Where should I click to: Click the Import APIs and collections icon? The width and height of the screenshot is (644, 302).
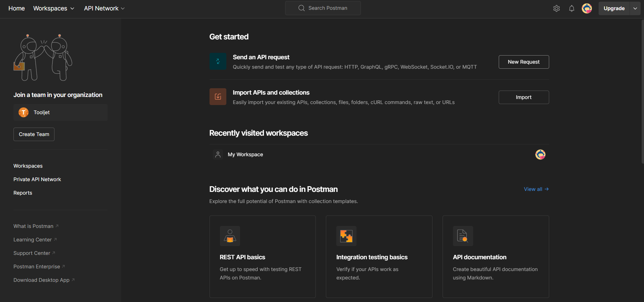point(218,97)
